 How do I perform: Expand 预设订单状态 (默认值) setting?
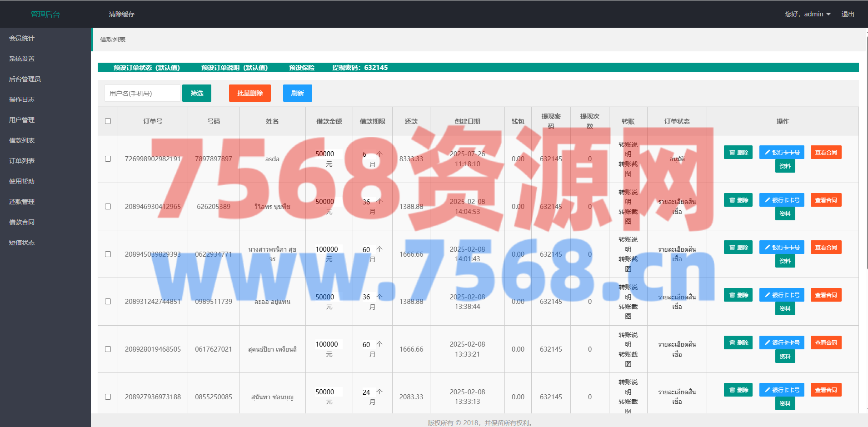click(146, 68)
